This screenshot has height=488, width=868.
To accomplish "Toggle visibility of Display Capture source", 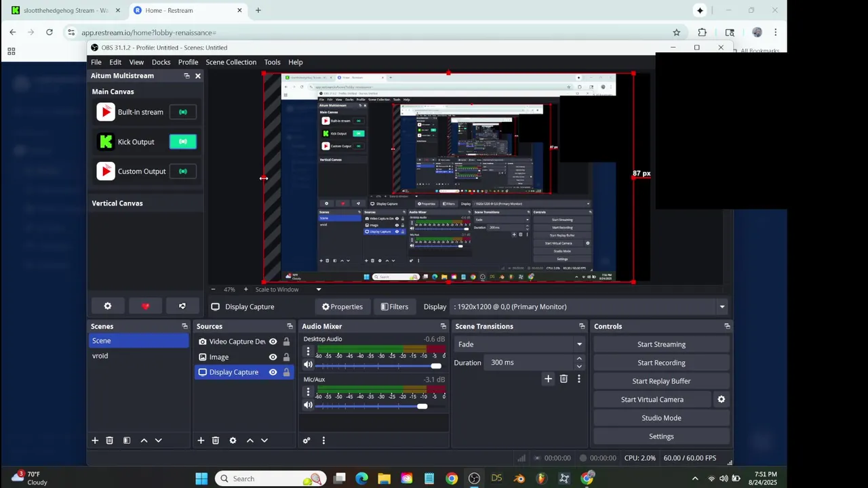I will pyautogui.click(x=273, y=372).
